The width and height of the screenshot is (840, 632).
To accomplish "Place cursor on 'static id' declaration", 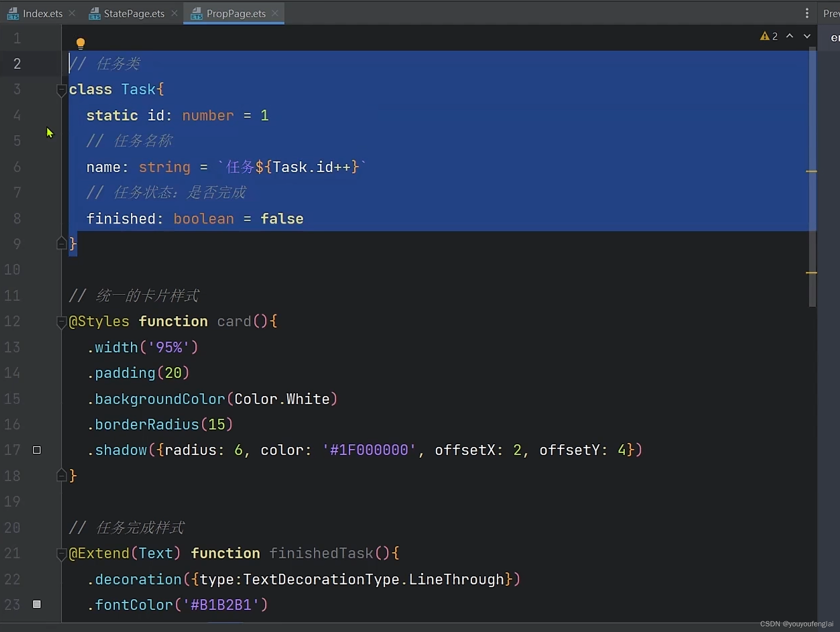I will point(125,116).
